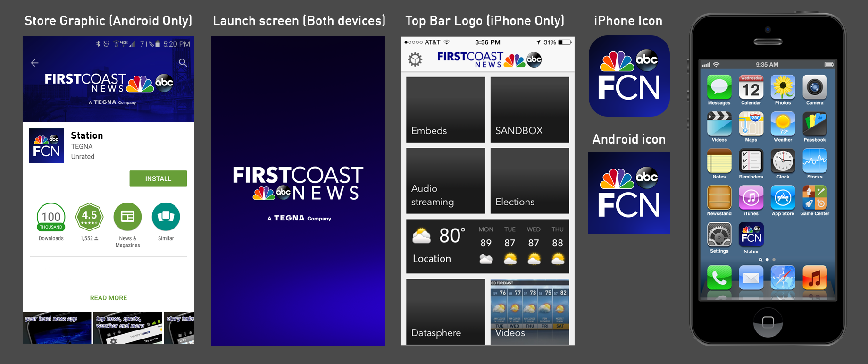The image size is (868, 364).
Task: Open Messages on the iPhone home screen
Action: tap(719, 87)
